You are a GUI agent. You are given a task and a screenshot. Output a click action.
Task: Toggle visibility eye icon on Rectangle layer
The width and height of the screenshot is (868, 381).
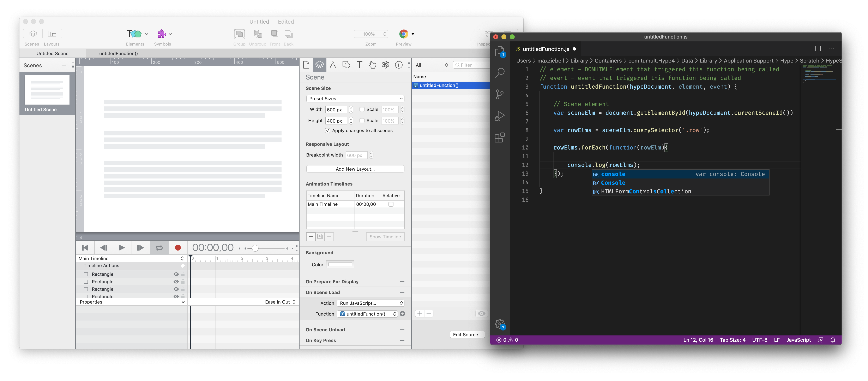[176, 274]
